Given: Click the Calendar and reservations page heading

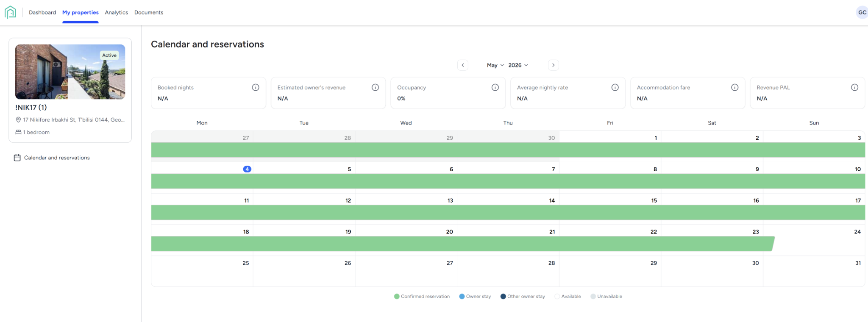Looking at the screenshot, I should 207,44.
